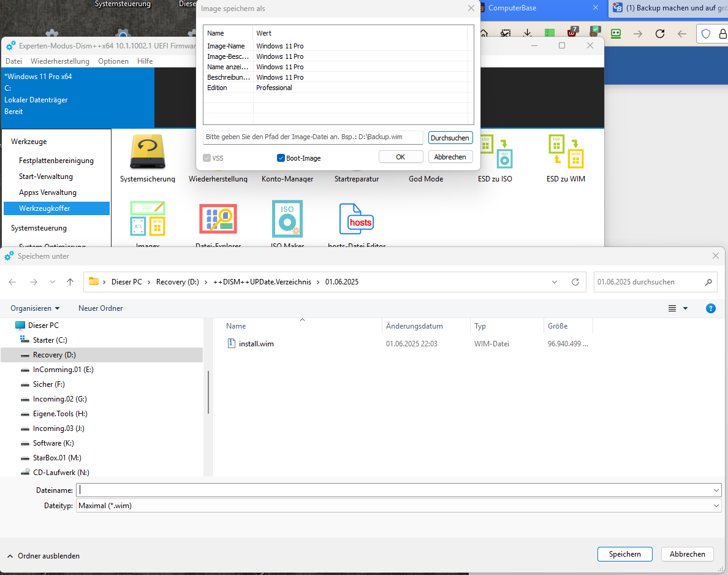This screenshot has width=728, height=575.
Task: Open the Optionen menu
Action: pos(113,61)
